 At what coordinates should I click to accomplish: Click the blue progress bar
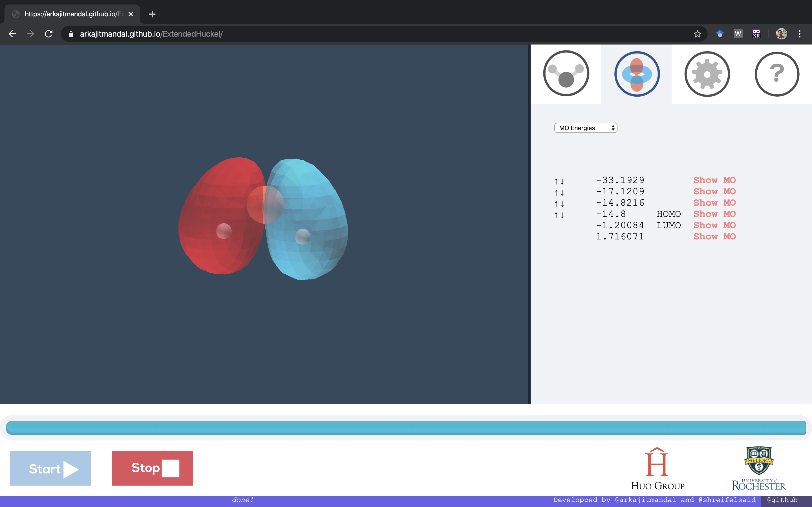tap(406, 428)
